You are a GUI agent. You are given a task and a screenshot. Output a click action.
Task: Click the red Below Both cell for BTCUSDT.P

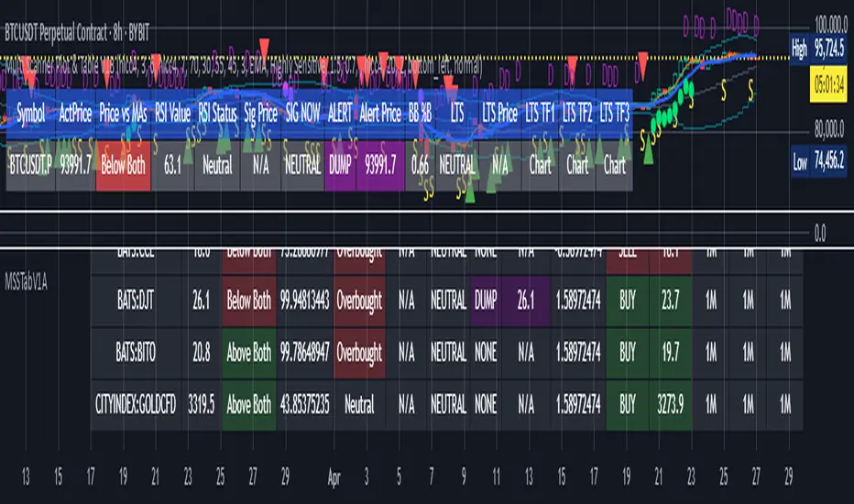pos(122,167)
